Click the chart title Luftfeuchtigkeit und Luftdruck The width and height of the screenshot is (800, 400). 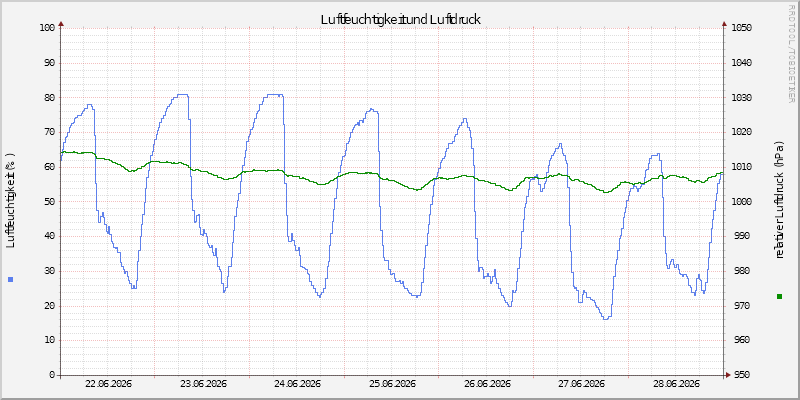point(401,20)
